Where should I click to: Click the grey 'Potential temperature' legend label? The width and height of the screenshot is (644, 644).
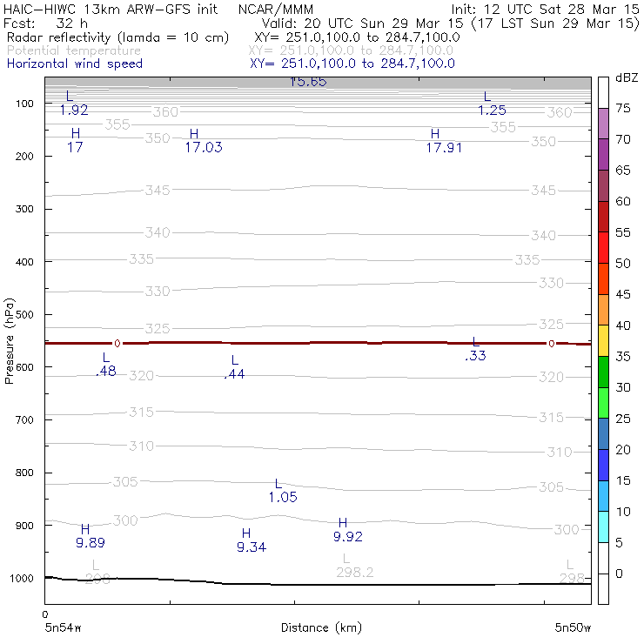coord(74,50)
